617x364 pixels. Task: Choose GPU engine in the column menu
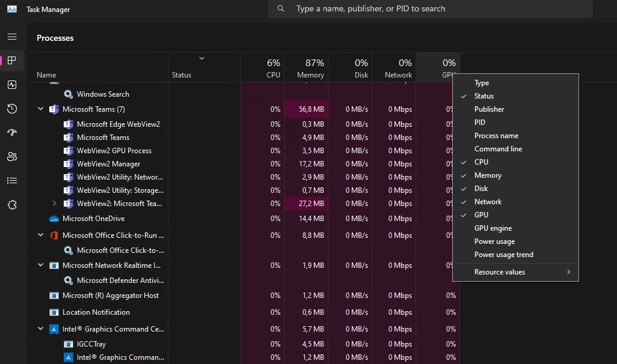tap(515, 228)
